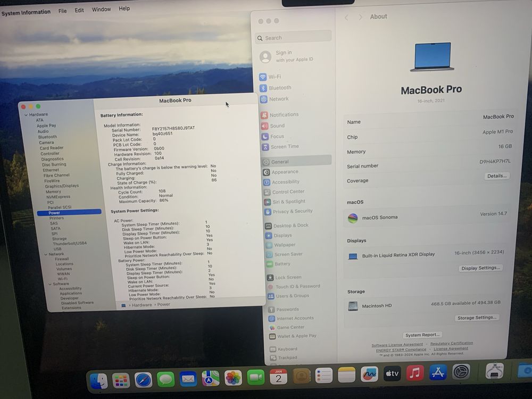Viewport: 532px width, 399px height.
Task: Open Notifications settings
Action: pyautogui.click(x=280, y=115)
